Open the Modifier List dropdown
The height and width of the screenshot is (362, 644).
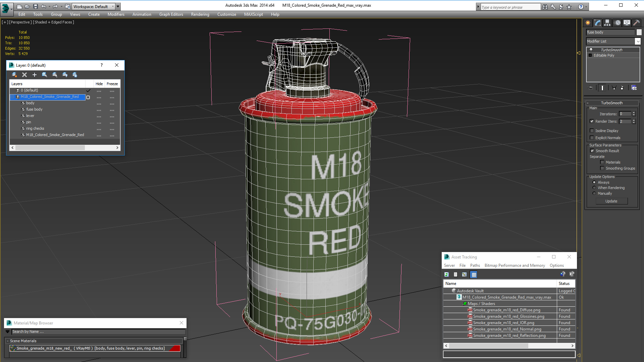(x=638, y=41)
